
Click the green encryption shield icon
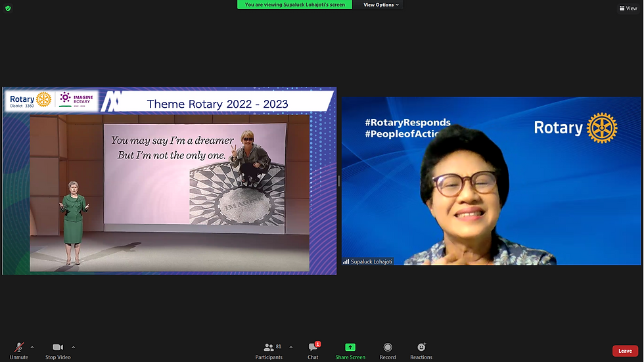pos(8,8)
